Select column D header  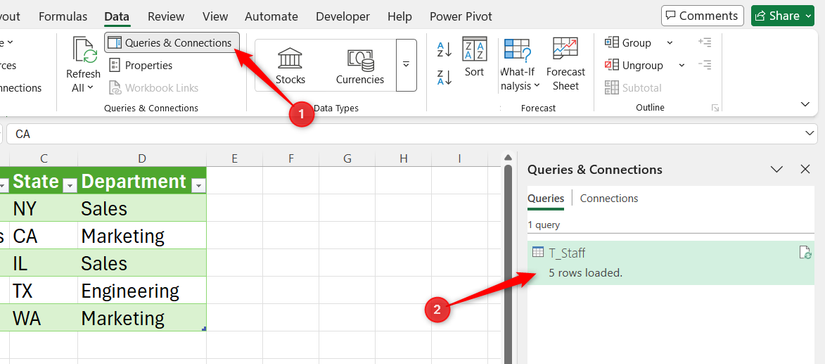[142, 158]
